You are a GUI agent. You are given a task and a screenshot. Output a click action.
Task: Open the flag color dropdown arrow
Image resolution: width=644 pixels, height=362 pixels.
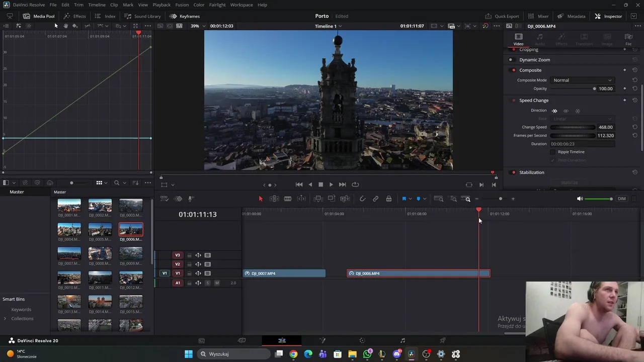[x=410, y=199]
